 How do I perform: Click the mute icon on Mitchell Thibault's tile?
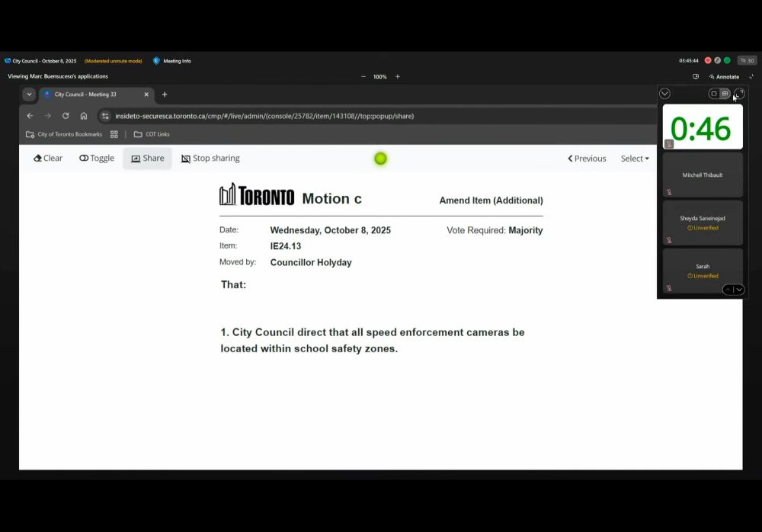669,192
